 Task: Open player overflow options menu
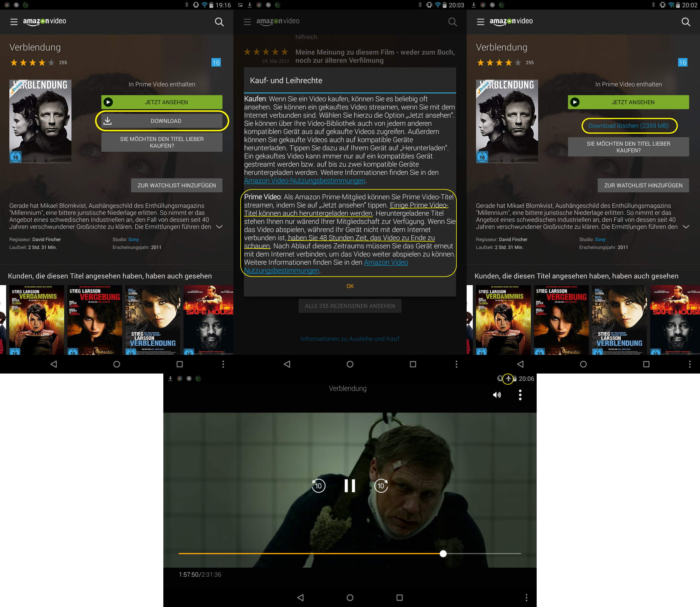point(520,395)
